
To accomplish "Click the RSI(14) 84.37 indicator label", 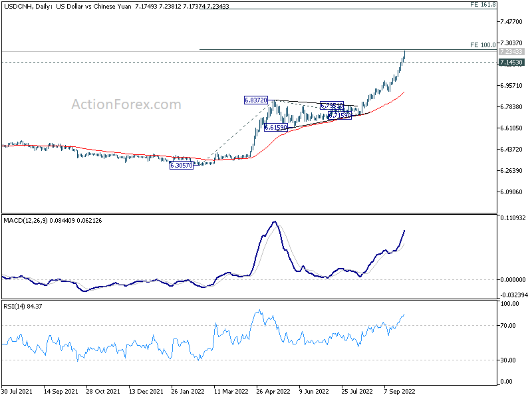I will click(x=23, y=307).
